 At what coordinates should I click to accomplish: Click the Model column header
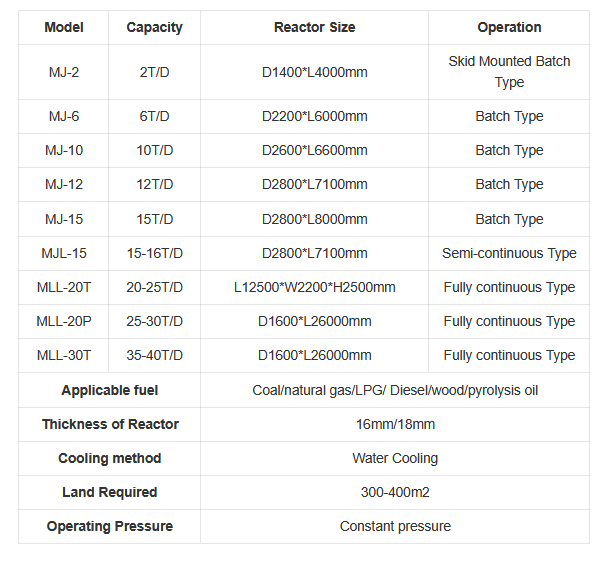pos(64,28)
